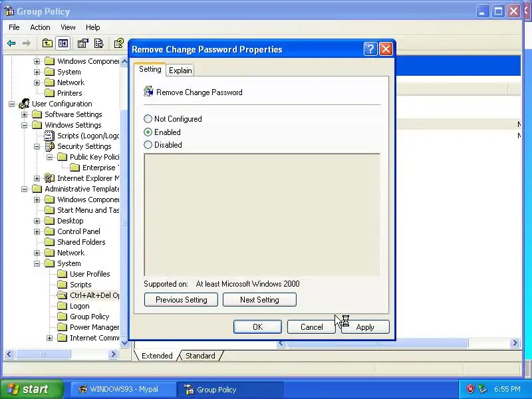Click the tree pane horizontal scrollbar thumb
This screenshot has width=532, height=399.
click(43, 354)
